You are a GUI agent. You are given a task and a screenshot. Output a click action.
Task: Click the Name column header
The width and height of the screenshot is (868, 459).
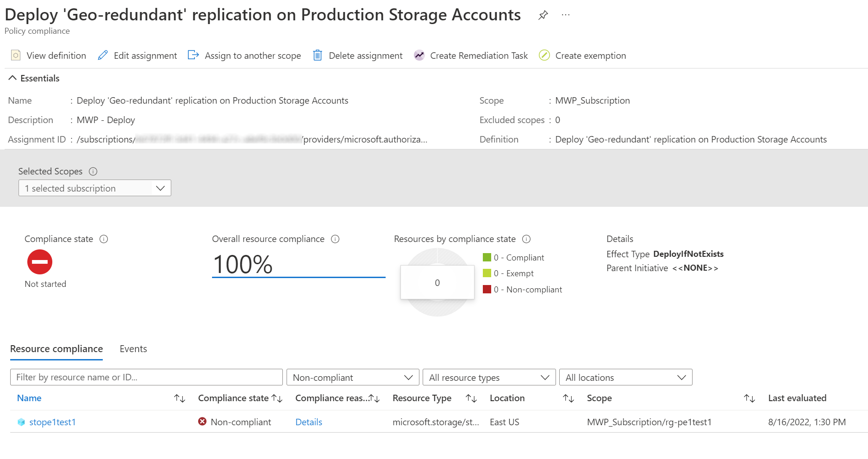(29, 398)
